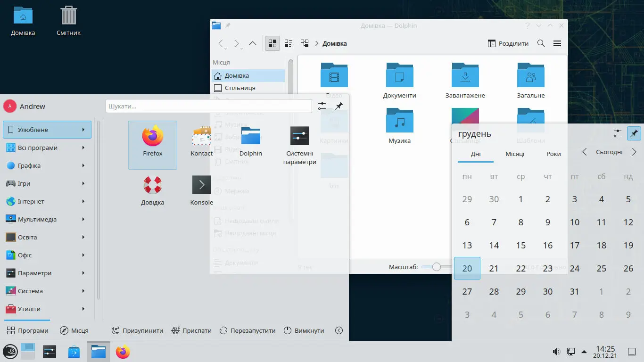This screenshot has height=362, width=644.
Task: Launch Konsole from the favorites grid
Action: (x=202, y=190)
